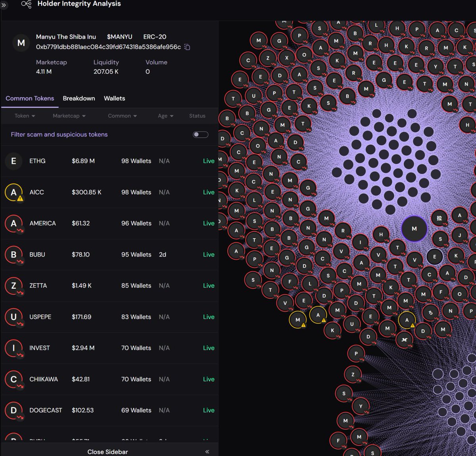Click DOGECAST token icon
The width and height of the screenshot is (476, 456).
(13, 410)
